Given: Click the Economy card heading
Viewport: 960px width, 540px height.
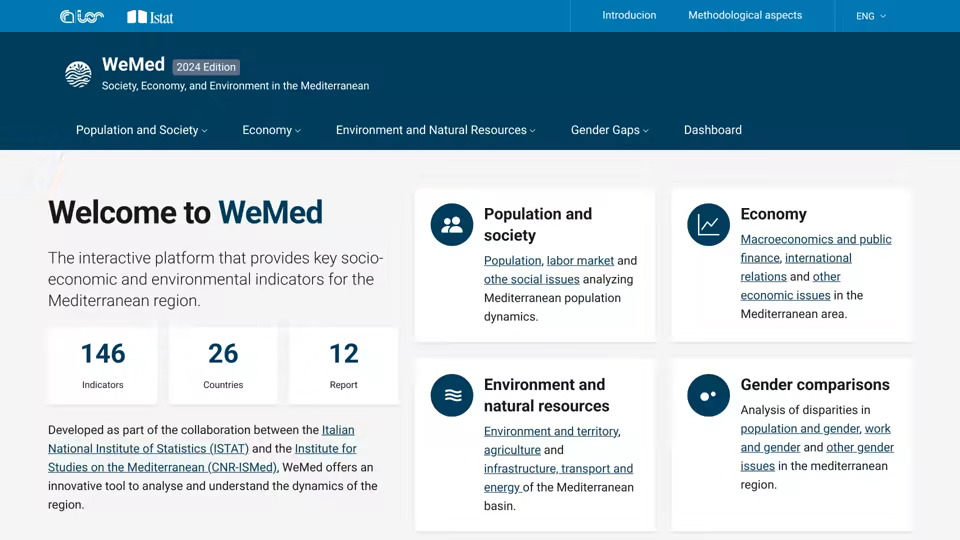Looking at the screenshot, I should 773,214.
